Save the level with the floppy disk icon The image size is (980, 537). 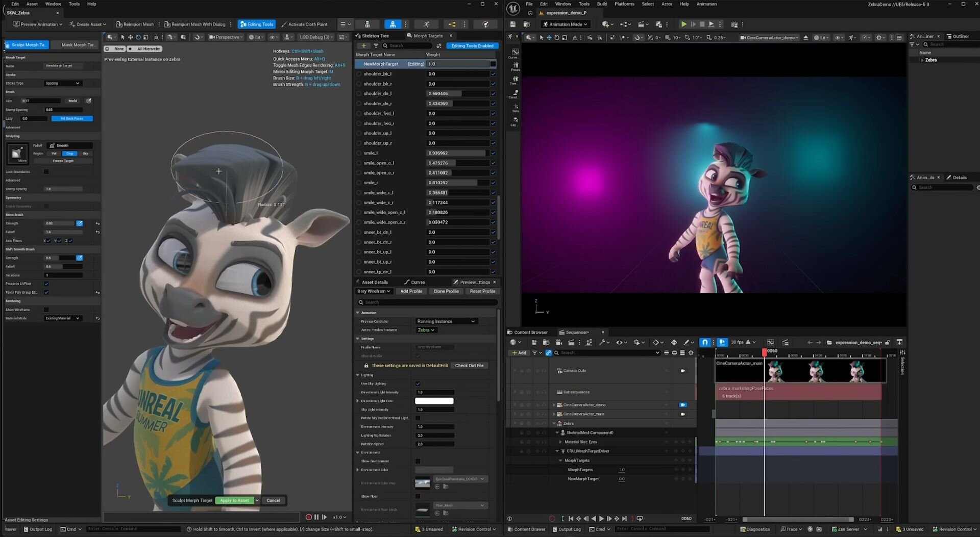tap(513, 24)
